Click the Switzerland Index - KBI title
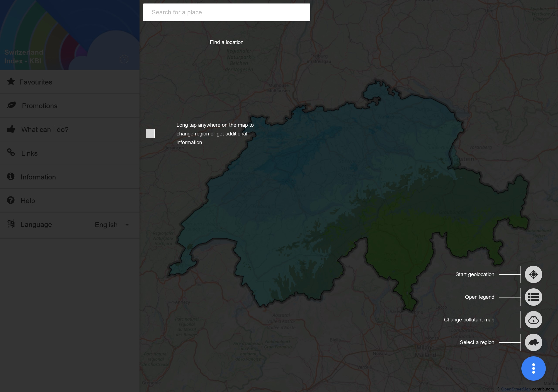Image resolution: width=558 pixels, height=392 pixels. coord(24,57)
